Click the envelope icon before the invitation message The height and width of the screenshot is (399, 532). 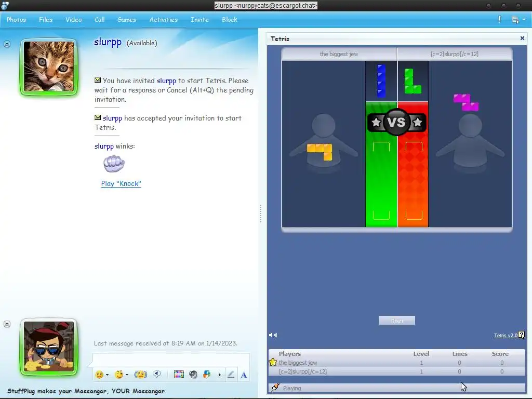click(98, 80)
